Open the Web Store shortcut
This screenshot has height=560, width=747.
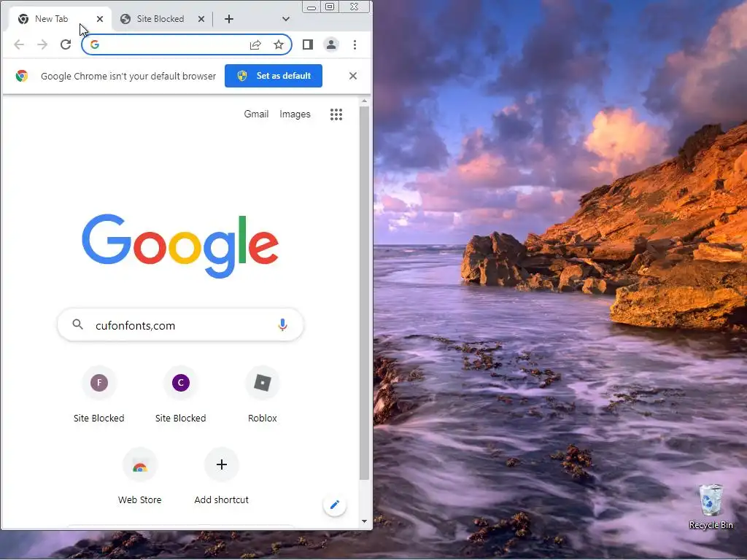coord(139,464)
